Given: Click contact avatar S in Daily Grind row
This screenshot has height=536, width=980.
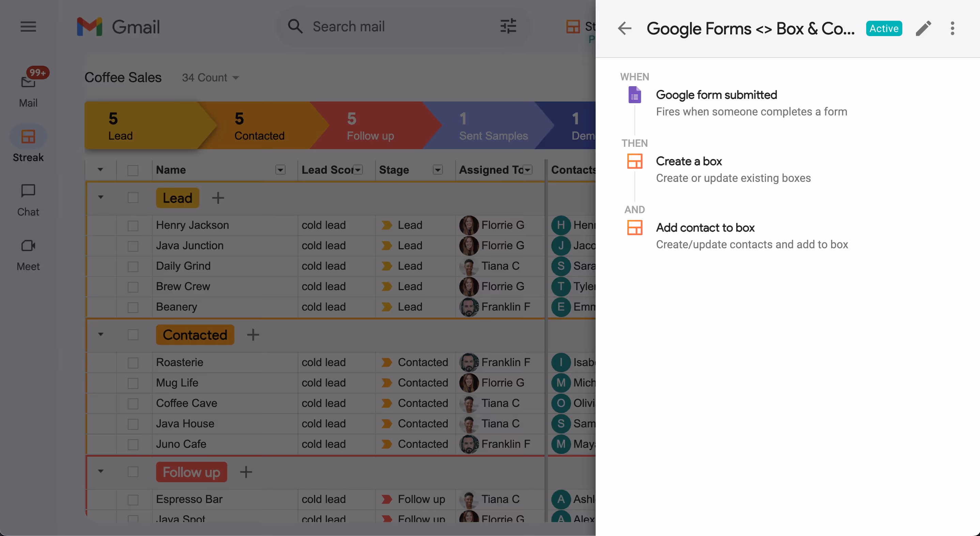Looking at the screenshot, I should [x=561, y=266].
